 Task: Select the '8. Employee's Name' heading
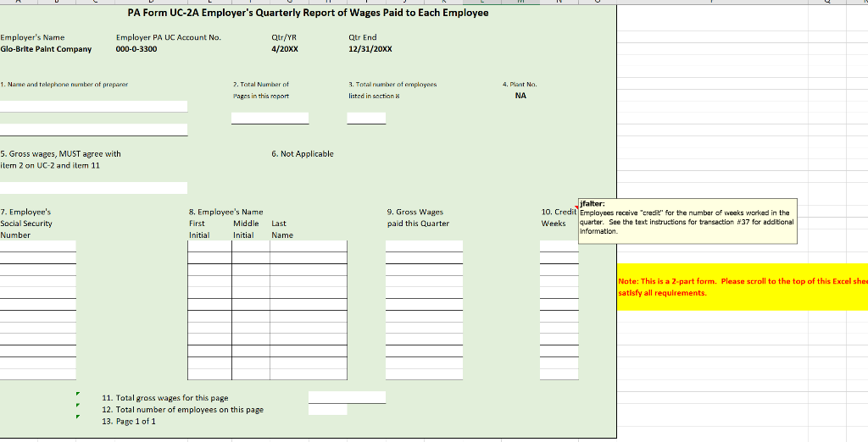pos(225,212)
